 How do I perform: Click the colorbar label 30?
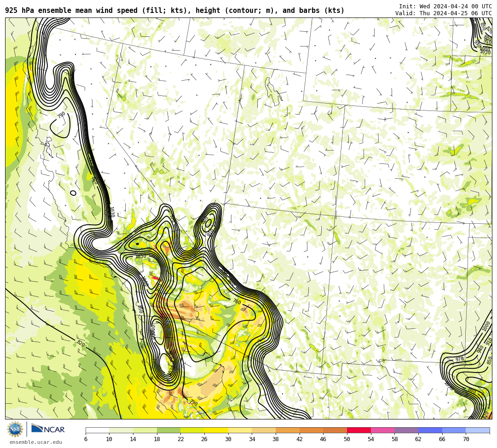tap(228, 439)
